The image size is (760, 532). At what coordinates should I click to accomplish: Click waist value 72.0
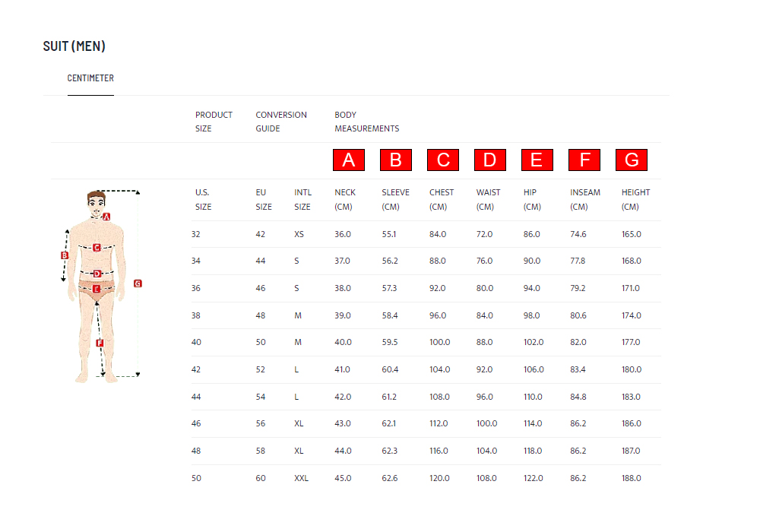pyautogui.click(x=484, y=234)
